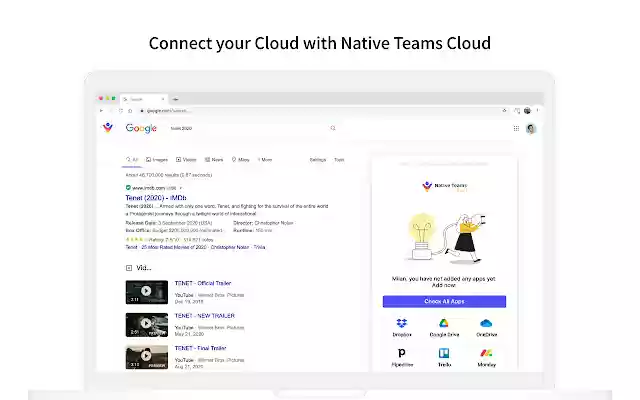Expand the Videos section toggle

tap(129, 268)
